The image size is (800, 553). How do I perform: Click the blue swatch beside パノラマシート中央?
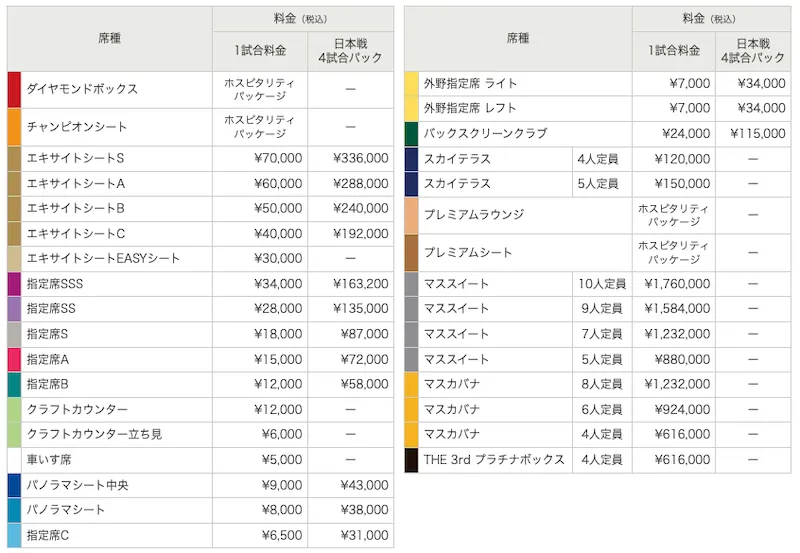14,485
